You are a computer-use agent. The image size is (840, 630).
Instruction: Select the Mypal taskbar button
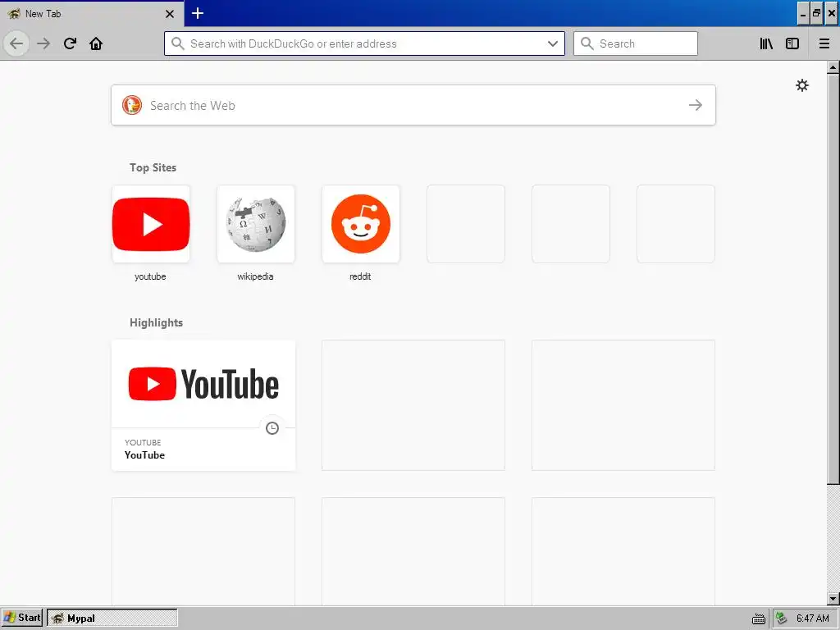(x=112, y=618)
